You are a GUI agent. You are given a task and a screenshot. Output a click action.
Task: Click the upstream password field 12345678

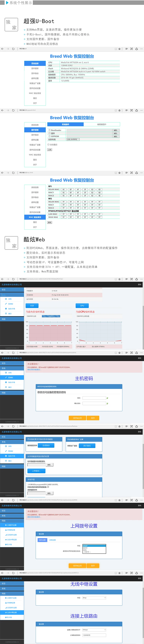click(94, 635)
